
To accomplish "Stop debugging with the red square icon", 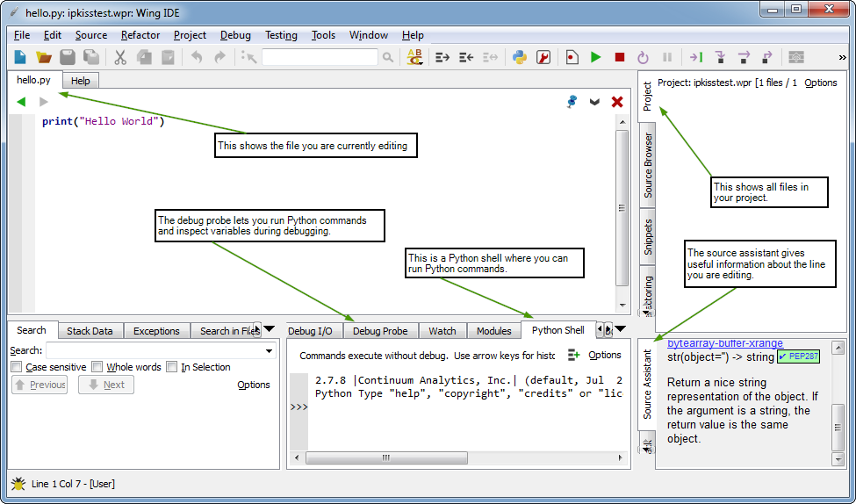I will point(620,57).
